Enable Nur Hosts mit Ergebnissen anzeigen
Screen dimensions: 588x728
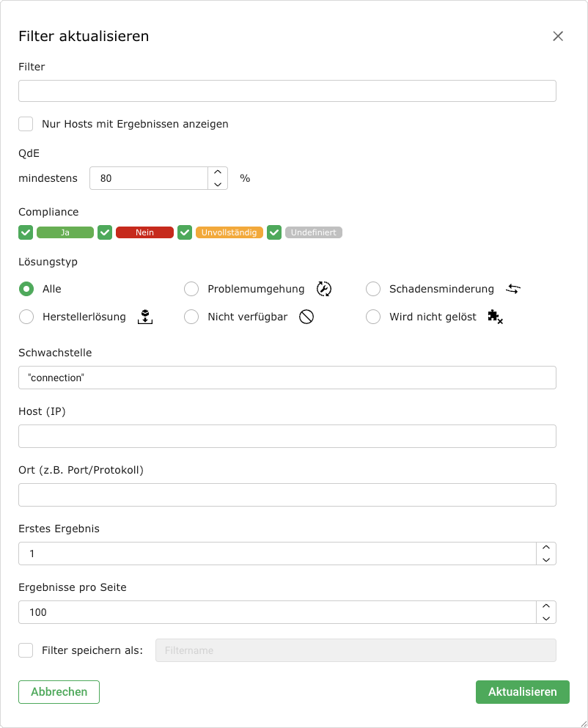point(26,124)
